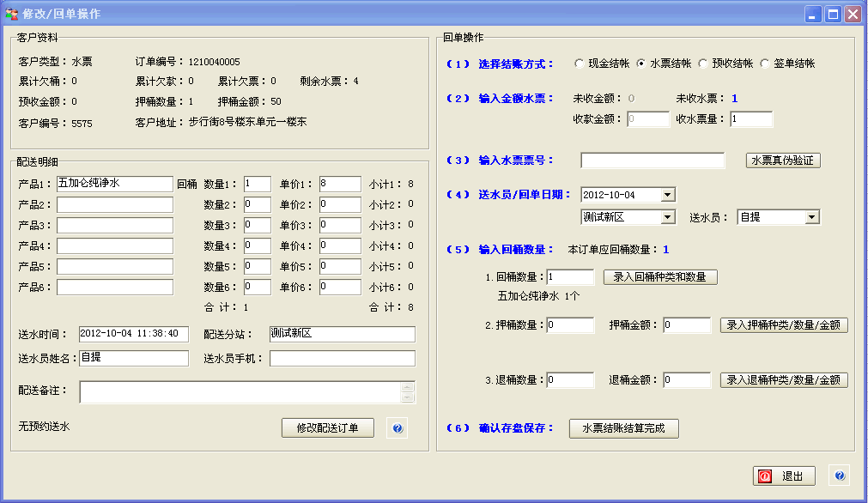
Task: Click the 退出 exit button
Action: point(784,476)
